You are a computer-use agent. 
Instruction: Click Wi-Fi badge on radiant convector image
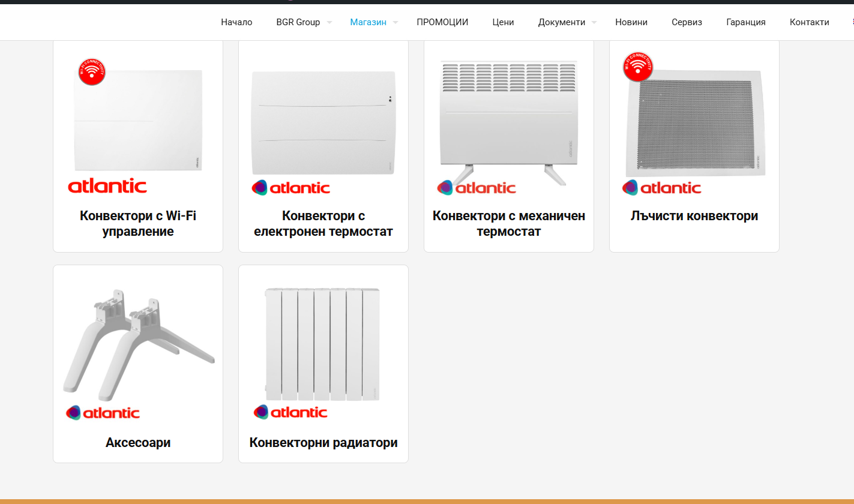[x=638, y=67]
